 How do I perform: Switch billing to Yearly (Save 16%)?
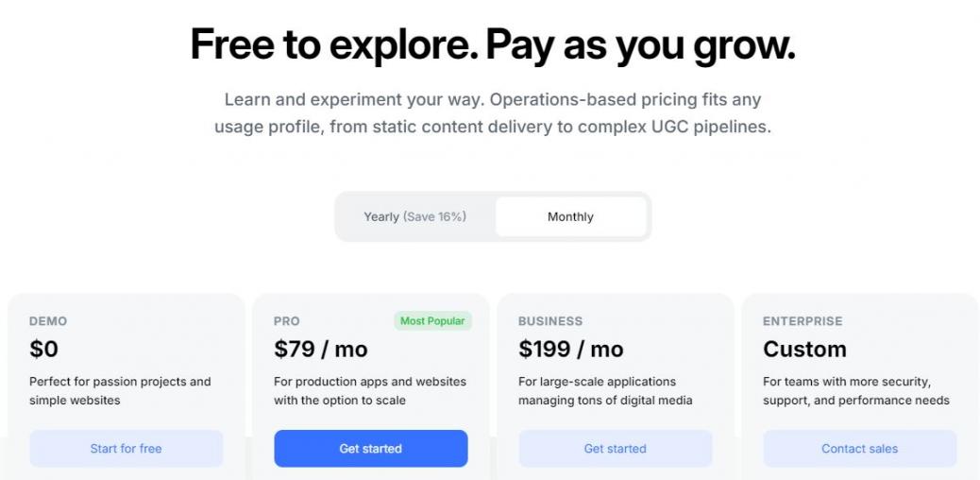[415, 216]
